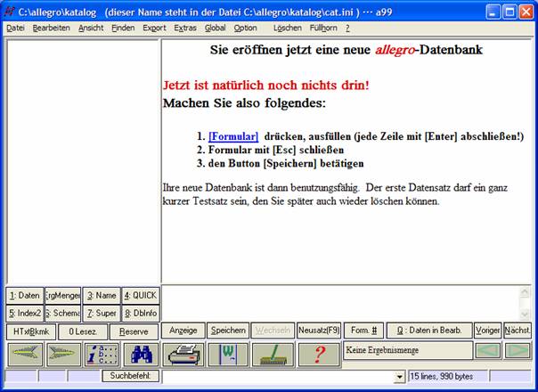
Task: Open the Export menu
Action: (154, 29)
